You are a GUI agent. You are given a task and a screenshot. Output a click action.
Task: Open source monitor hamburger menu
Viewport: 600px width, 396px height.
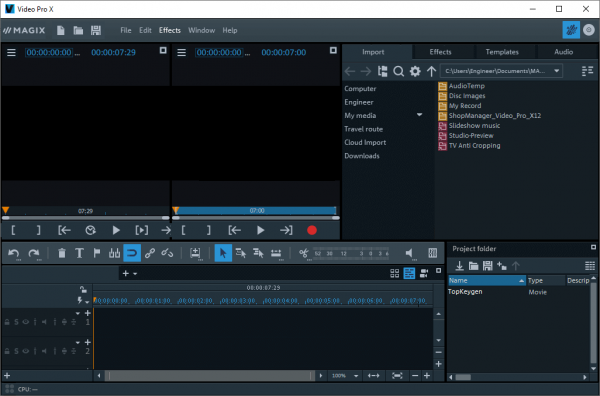click(x=11, y=52)
